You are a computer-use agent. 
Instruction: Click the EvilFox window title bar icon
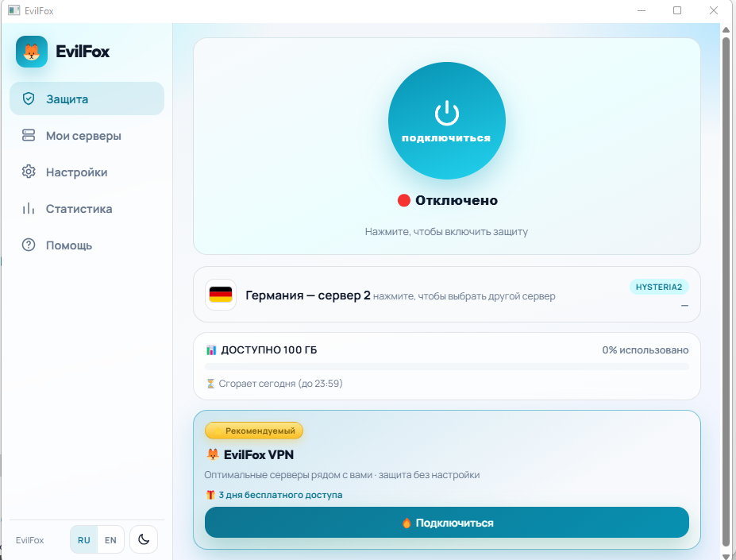point(14,10)
